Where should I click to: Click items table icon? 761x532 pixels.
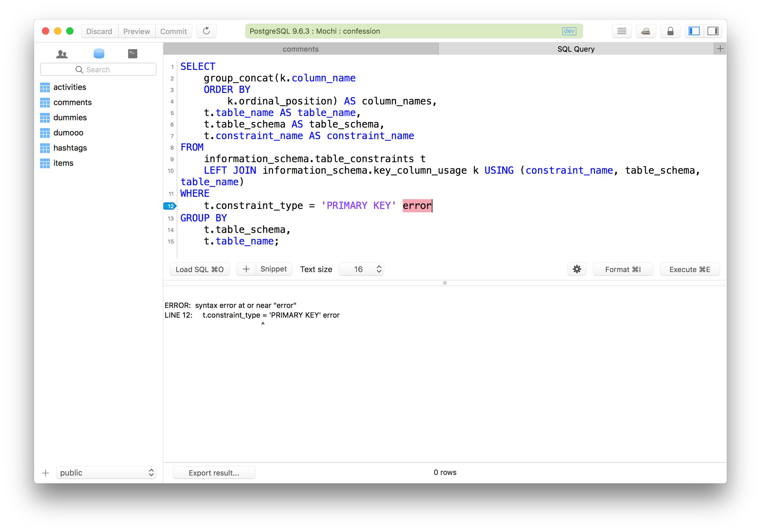pyautogui.click(x=45, y=163)
